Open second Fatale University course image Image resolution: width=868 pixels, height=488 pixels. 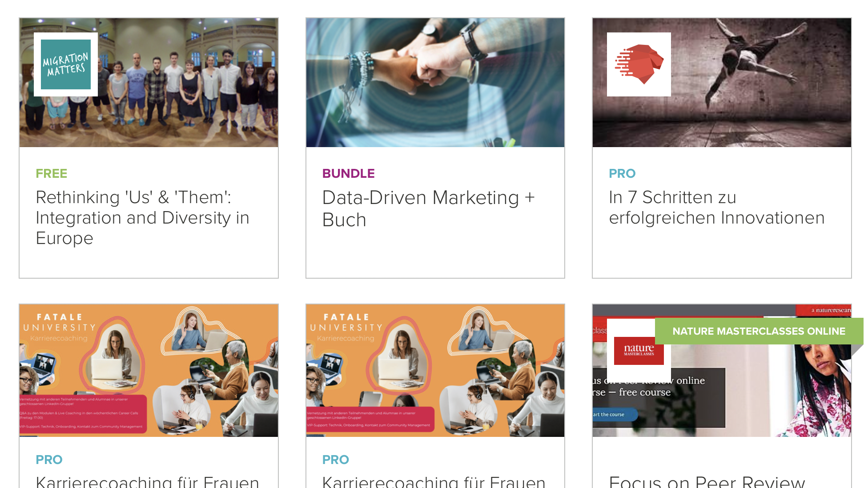coord(435,371)
